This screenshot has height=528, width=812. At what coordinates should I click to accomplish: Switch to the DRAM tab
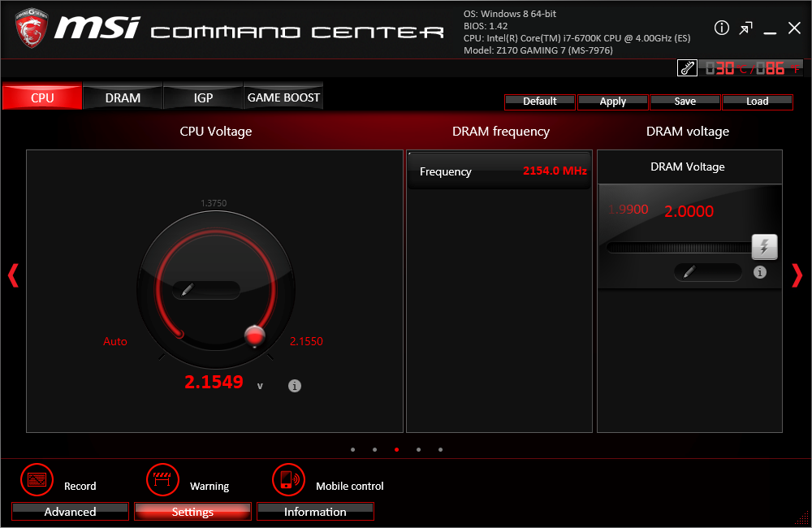point(123,97)
